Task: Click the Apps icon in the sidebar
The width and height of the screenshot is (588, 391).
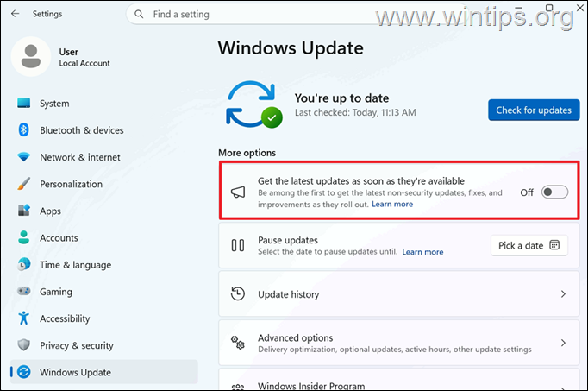Action: 23,211
